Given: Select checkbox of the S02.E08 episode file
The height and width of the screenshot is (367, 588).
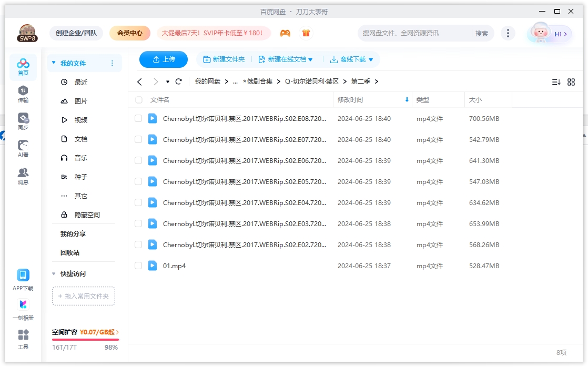Looking at the screenshot, I should [138, 118].
